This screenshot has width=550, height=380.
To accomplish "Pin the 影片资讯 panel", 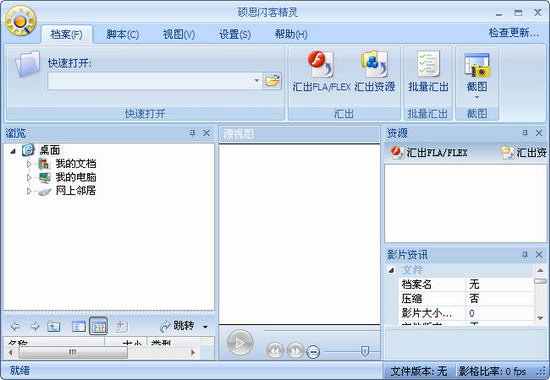I will (x=525, y=254).
